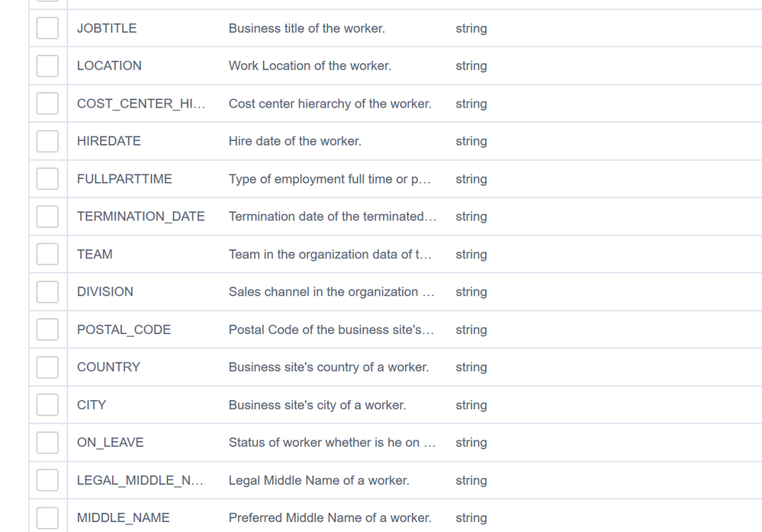Select the TERMINATION_DATE checkbox
The width and height of the screenshot is (762, 532).
[x=47, y=216]
